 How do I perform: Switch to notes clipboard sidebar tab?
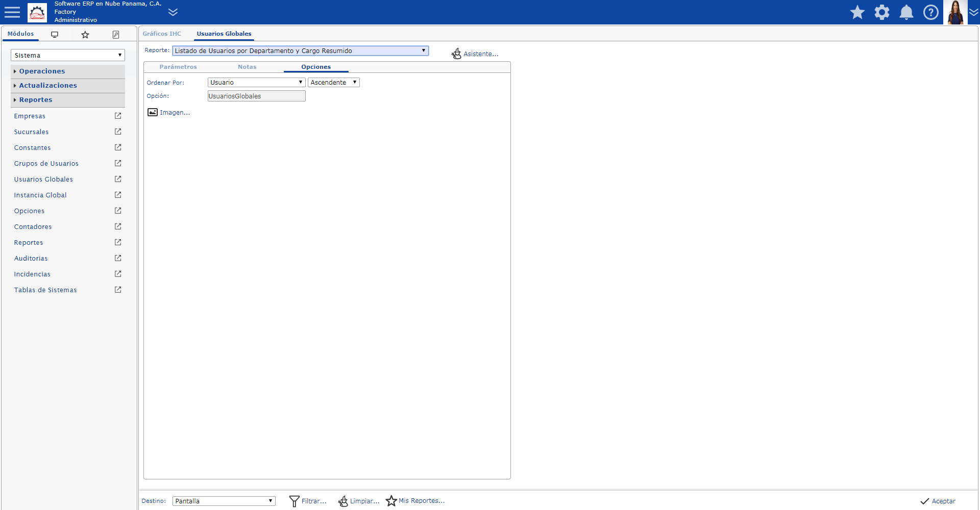click(x=116, y=35)
